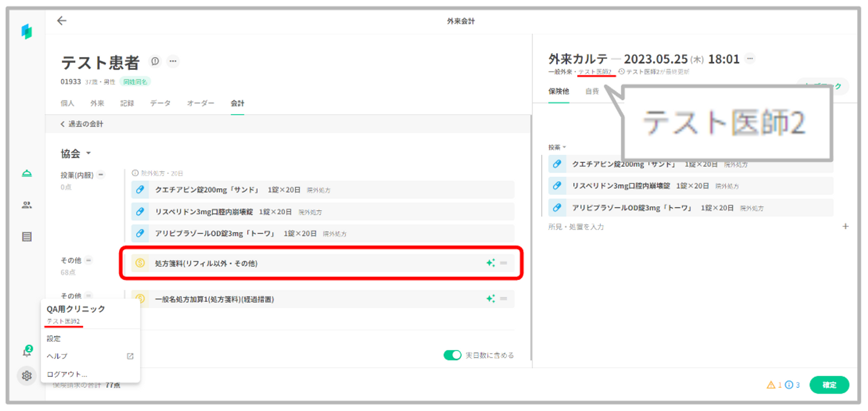This screenshot has height=411, width=868.
Task: Select the 会計 tab
Action: 237,103
